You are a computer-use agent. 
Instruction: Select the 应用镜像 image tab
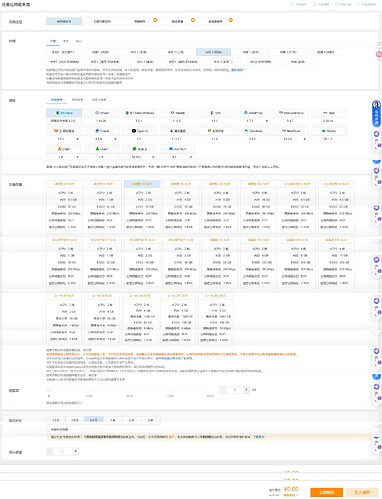pos(56,100)
